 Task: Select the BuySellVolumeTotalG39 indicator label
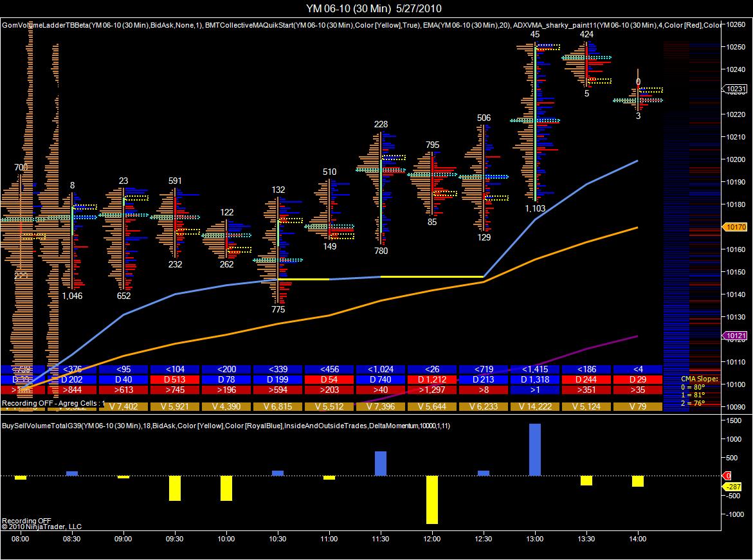(226, 426)
